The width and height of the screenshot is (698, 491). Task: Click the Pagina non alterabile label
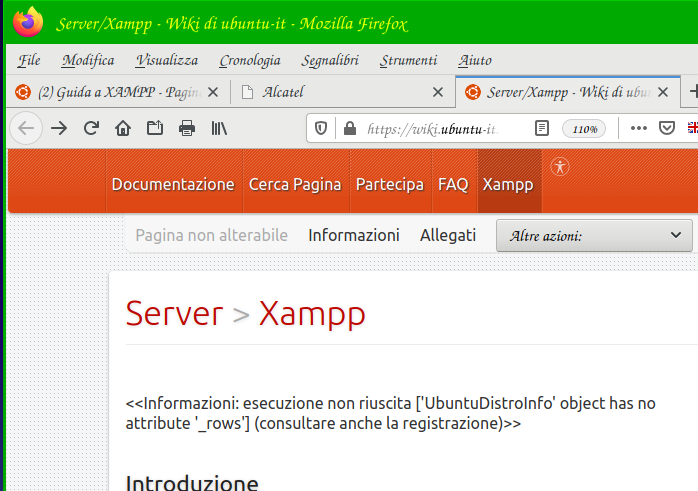pos(211,235)
